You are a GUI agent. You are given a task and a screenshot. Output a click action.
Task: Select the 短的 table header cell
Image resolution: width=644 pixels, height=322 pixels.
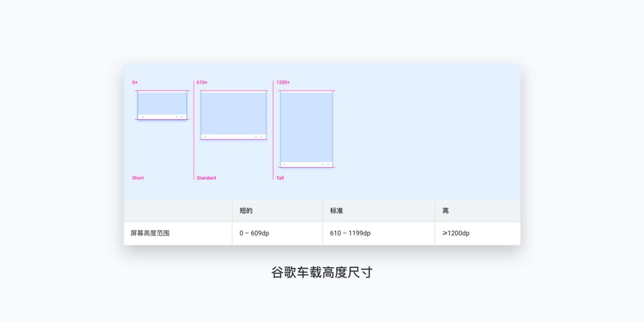pyautogui.click(x=246, y=210)
